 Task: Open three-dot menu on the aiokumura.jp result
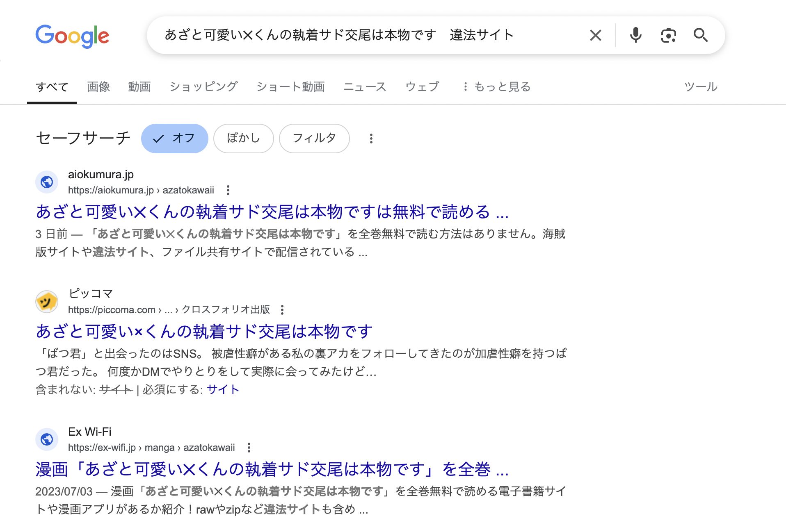(228, 190)
